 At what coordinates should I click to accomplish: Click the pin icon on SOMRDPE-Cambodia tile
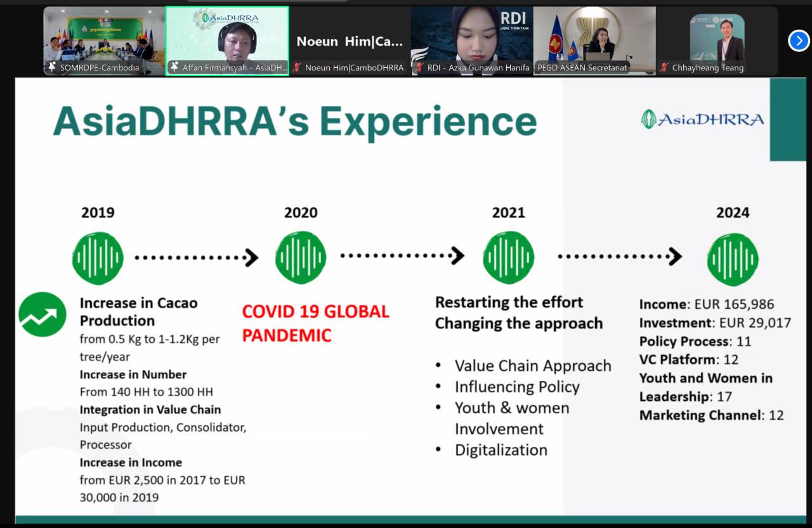[52, 67]
